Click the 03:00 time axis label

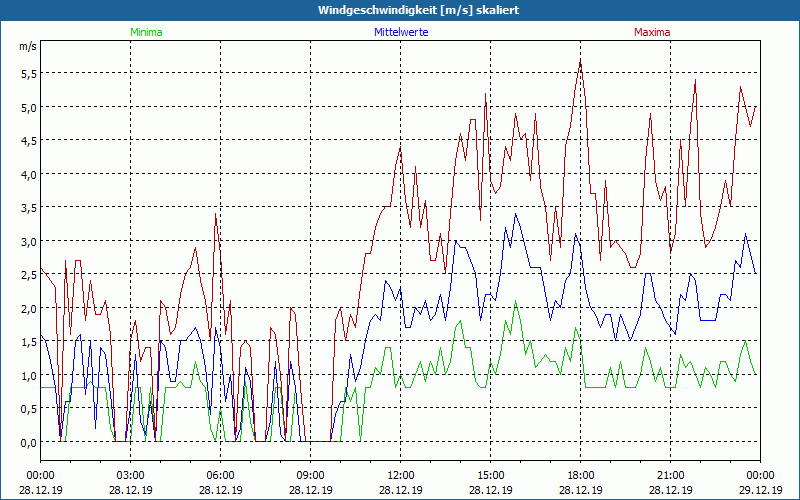(131, 476)
